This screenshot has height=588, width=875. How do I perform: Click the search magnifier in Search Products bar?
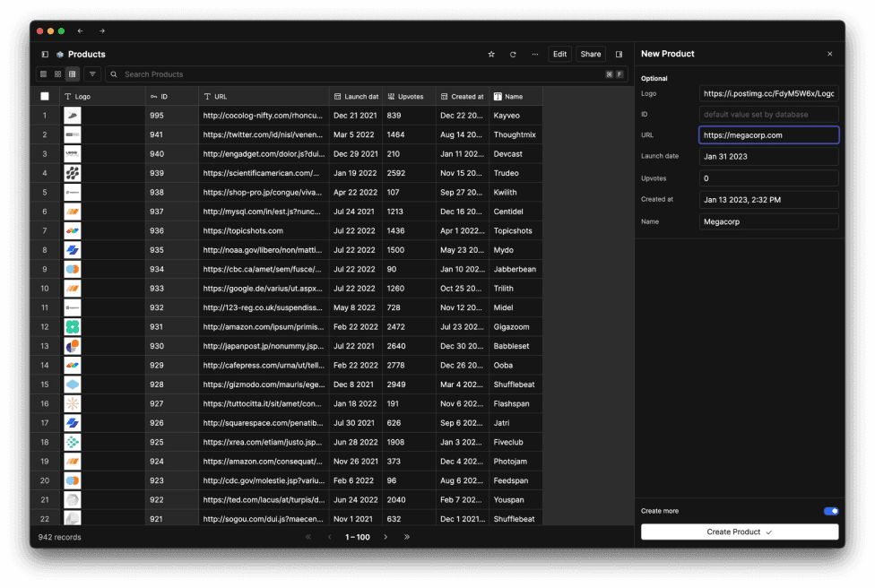[x=113, y=73]
